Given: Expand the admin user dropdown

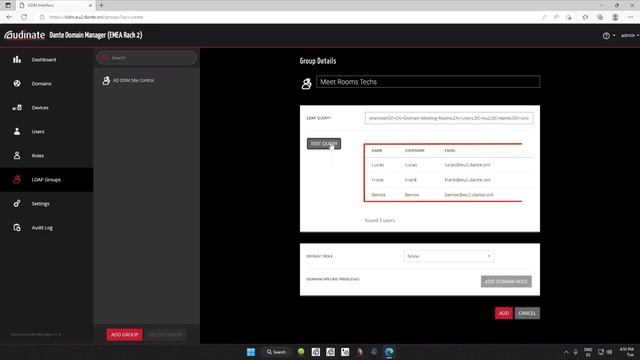Looking at the screenshot, I should tap(629, 36).
